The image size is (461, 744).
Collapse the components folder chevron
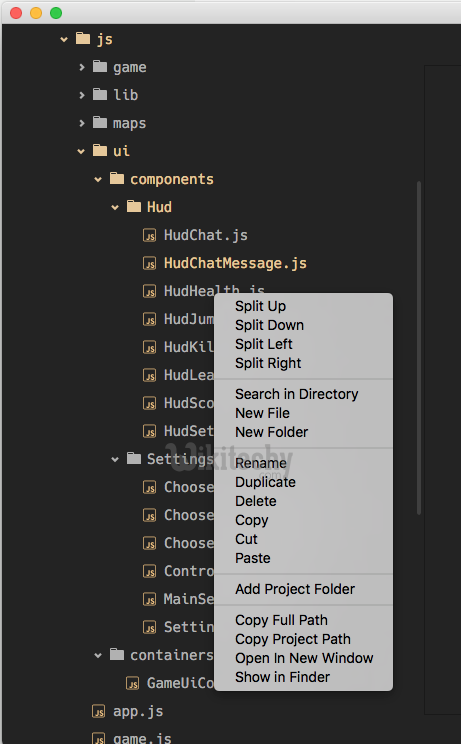(x=98, y=179)
